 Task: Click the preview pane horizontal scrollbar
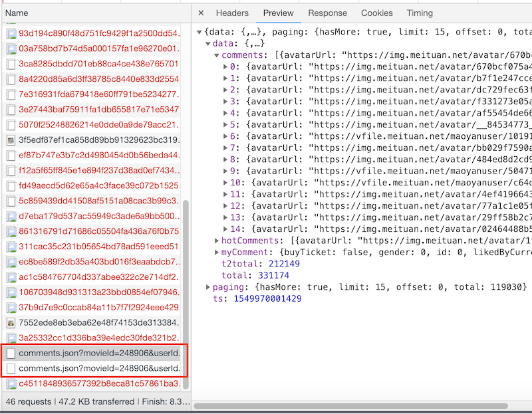click(351, 406)
